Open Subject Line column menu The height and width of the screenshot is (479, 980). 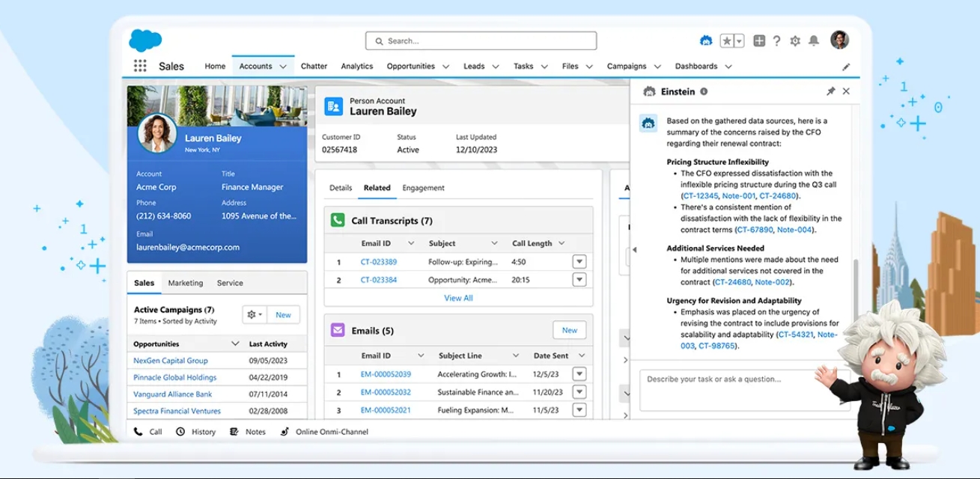[516, 356]
